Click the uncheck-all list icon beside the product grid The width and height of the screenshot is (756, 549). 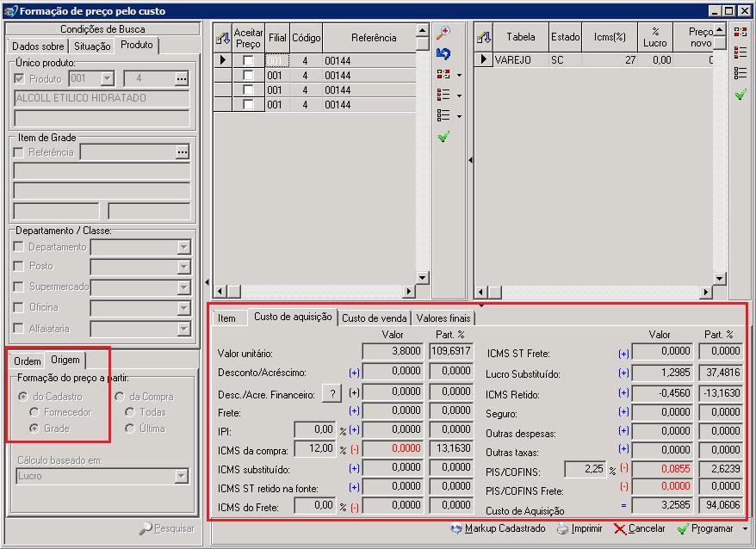[x=443, y=115]
